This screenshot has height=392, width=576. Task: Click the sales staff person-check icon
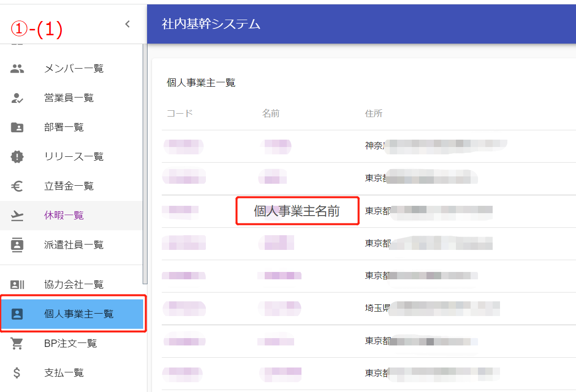(x=17, y=98)
